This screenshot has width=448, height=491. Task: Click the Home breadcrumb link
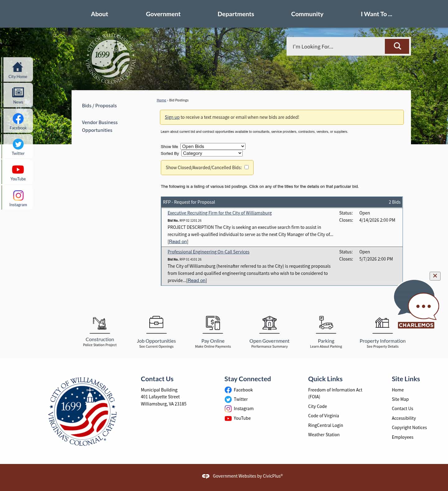161,100
